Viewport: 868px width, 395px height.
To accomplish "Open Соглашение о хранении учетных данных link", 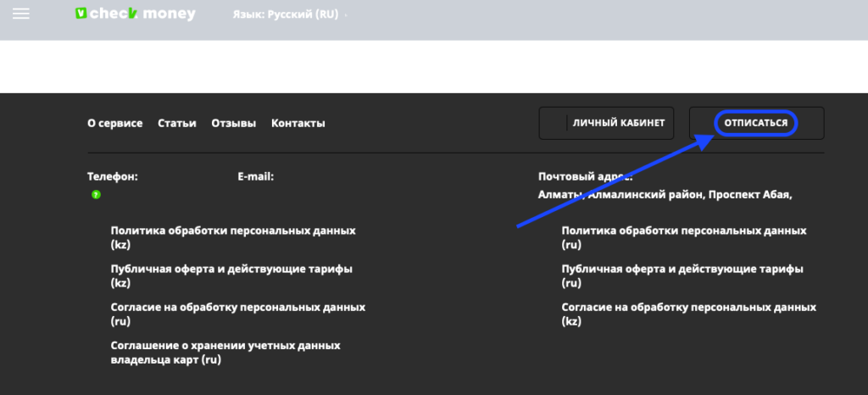I will (x=225, y=352).
